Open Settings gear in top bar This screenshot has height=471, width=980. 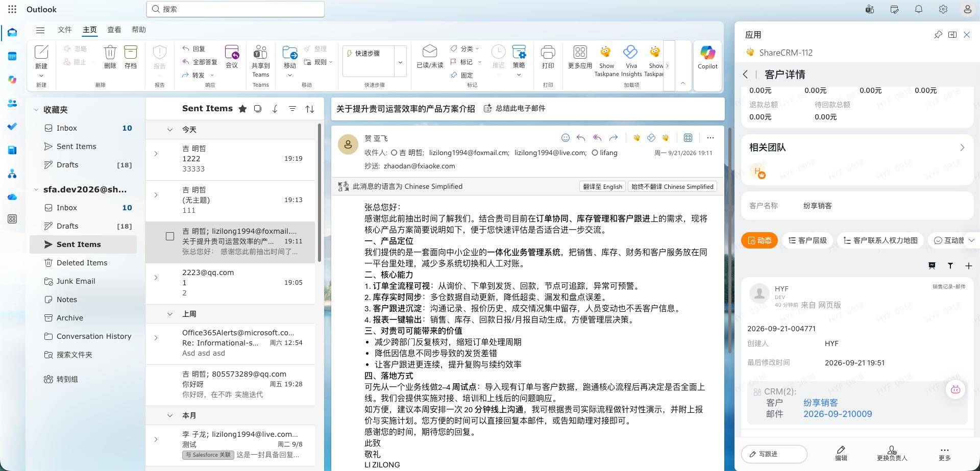point(943,9)
